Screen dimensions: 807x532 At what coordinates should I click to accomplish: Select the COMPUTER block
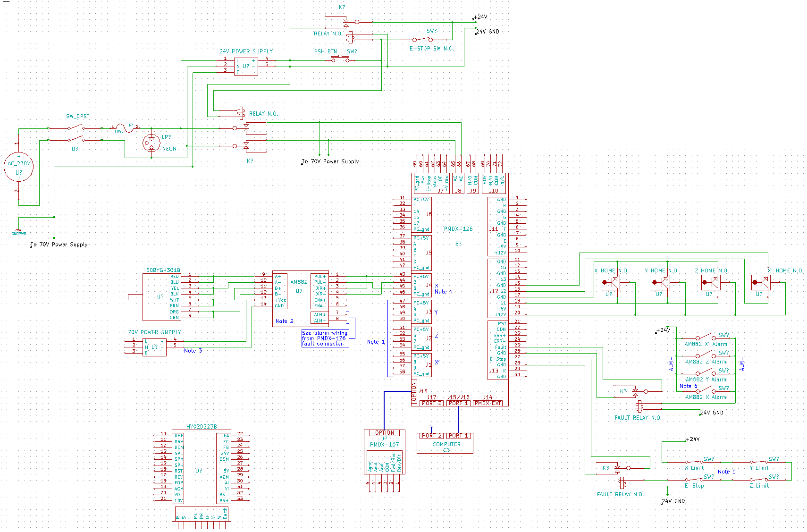coord(445,444)
